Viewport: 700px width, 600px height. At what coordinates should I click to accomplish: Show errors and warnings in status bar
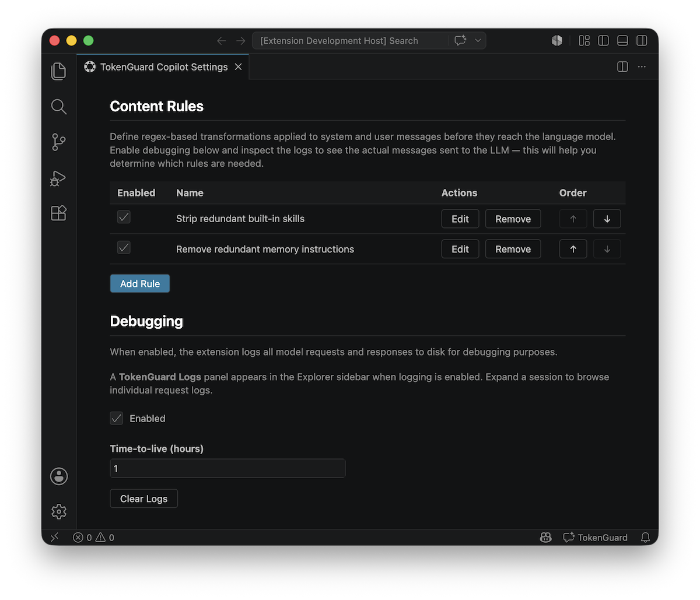click(93, 538)
